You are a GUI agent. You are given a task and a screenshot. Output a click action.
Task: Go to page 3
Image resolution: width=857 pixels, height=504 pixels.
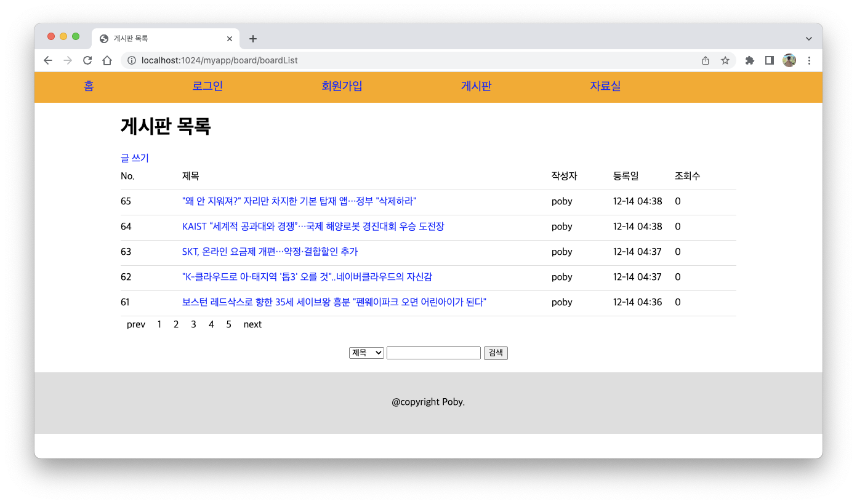[193, 324]
